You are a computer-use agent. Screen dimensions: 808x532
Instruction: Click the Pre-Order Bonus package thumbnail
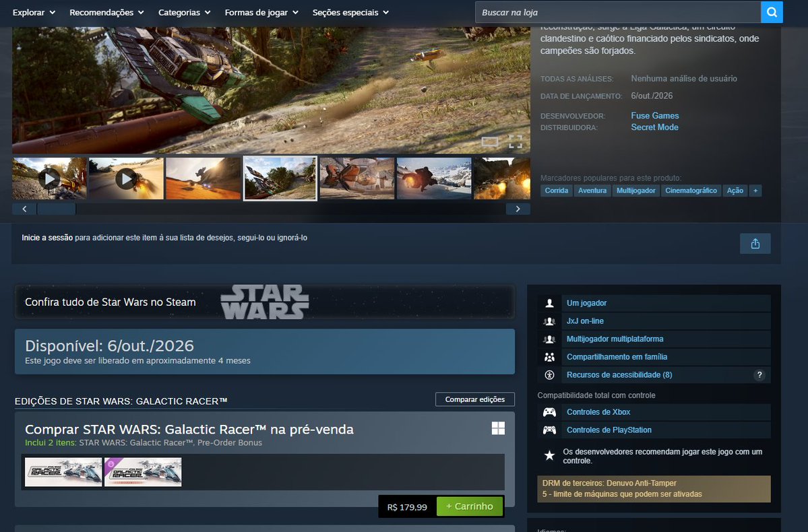pyautogui.click(x=143, y=472)
